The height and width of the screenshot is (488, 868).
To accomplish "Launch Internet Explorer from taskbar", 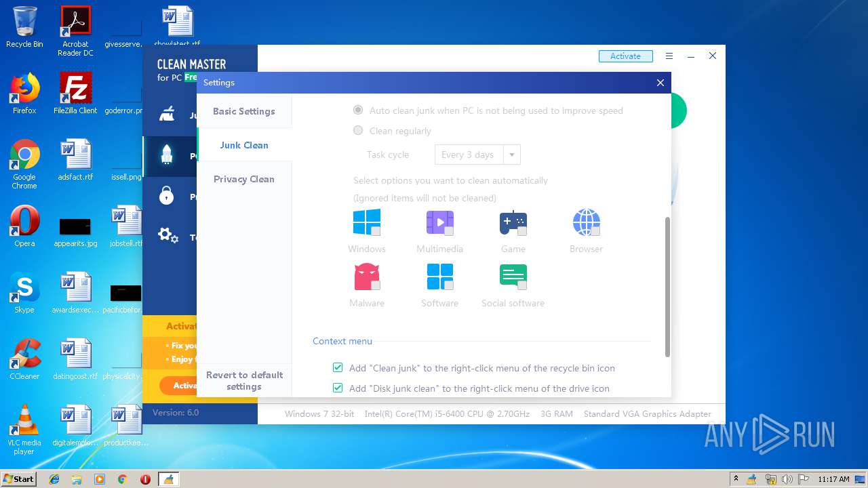I will point(54,479).
